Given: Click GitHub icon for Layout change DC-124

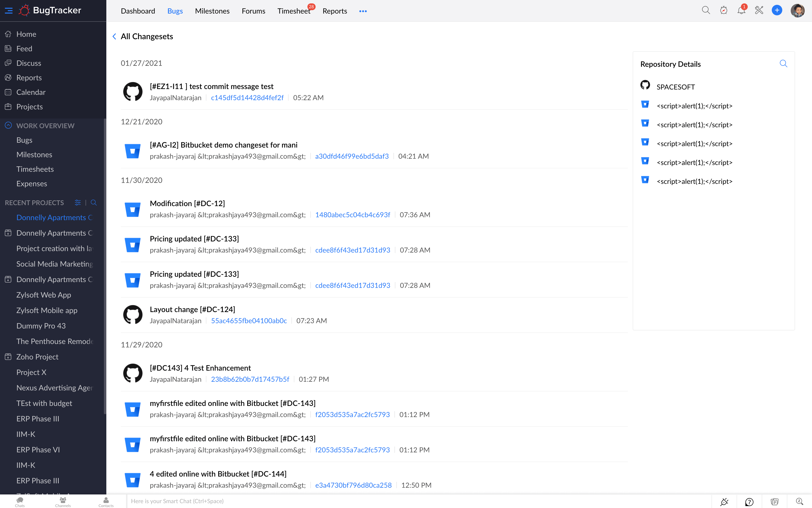Looking at the screenshot, I should (x=133, y=314).
